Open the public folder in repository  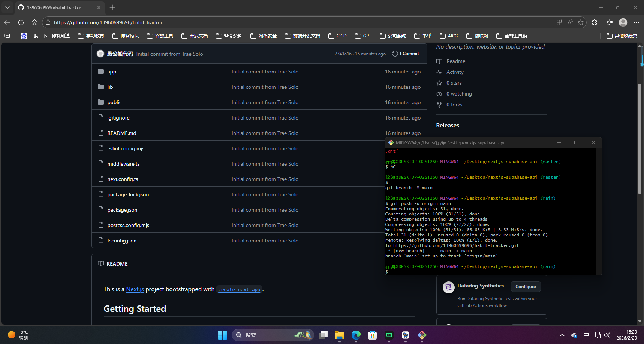click(114, 102)
